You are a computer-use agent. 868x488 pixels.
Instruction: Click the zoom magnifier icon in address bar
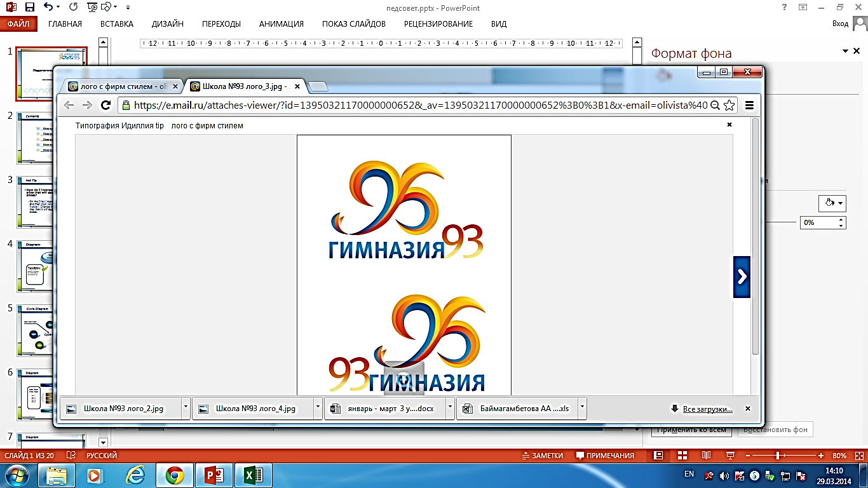point(715,105)
